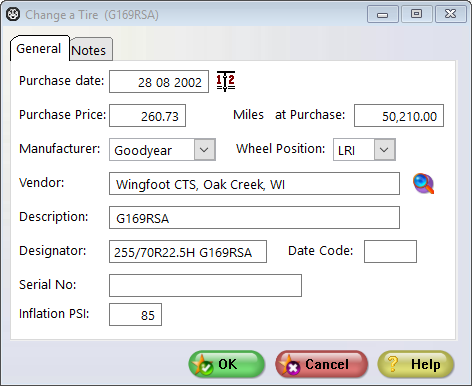Open the purchase date calendar picker icon

[x=226, y=81]
